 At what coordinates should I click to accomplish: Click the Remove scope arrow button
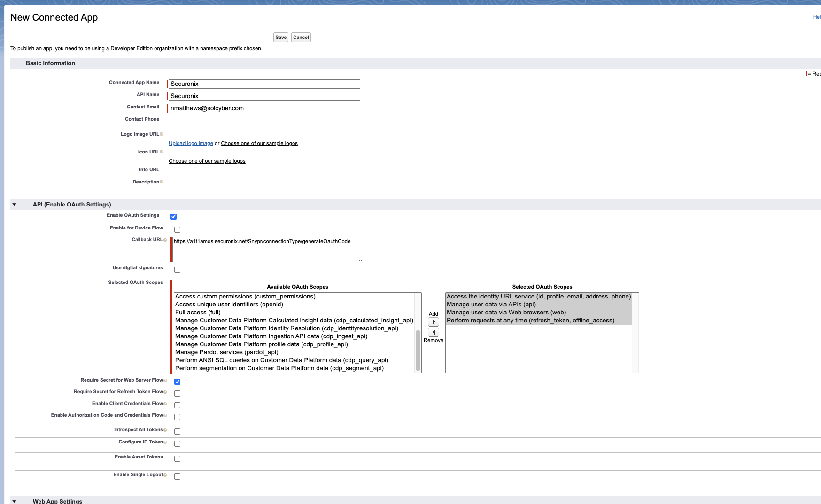(x=433, y=332)
